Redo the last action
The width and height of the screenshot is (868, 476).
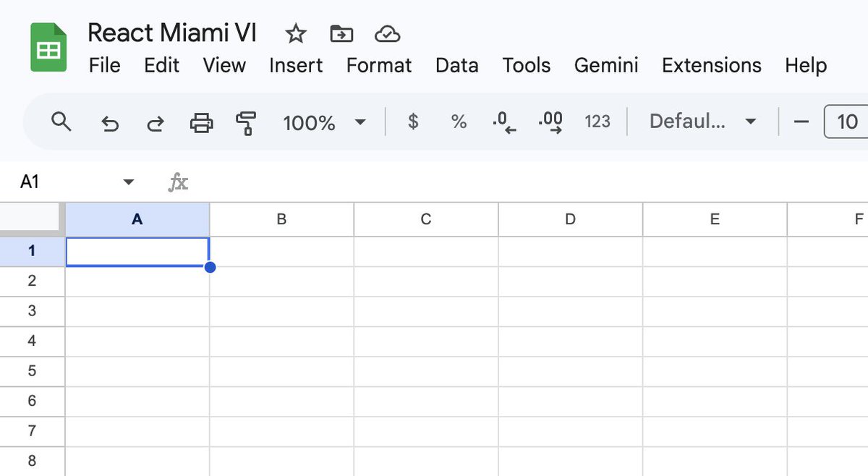155,123
